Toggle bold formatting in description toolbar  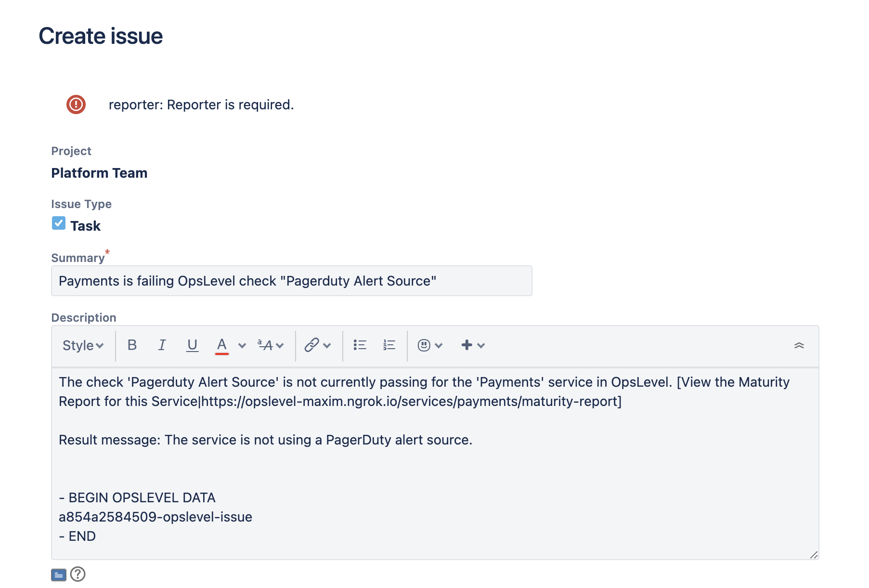click(132, 345)
